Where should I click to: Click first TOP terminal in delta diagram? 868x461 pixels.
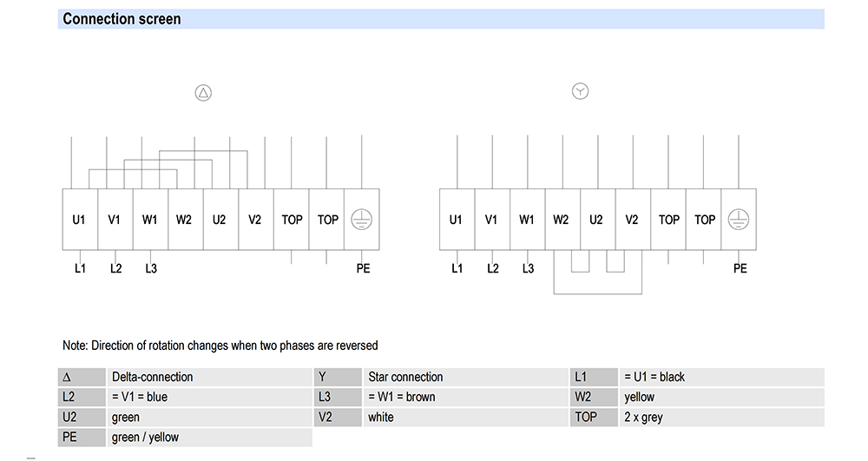(292, 220)
